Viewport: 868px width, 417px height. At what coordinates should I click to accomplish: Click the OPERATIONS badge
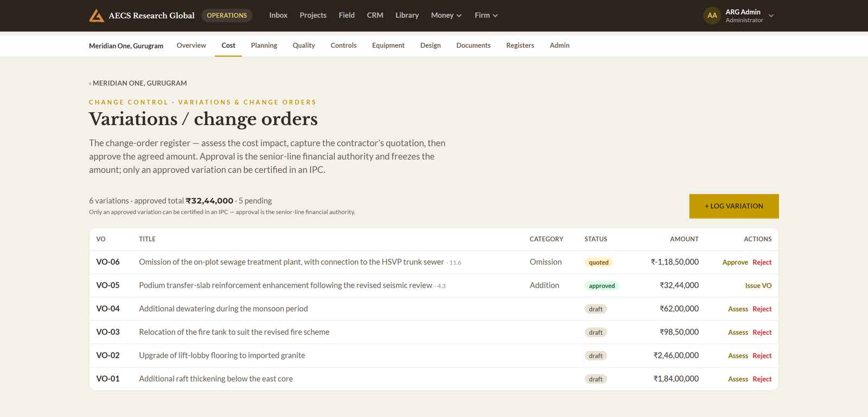point(227,15)
